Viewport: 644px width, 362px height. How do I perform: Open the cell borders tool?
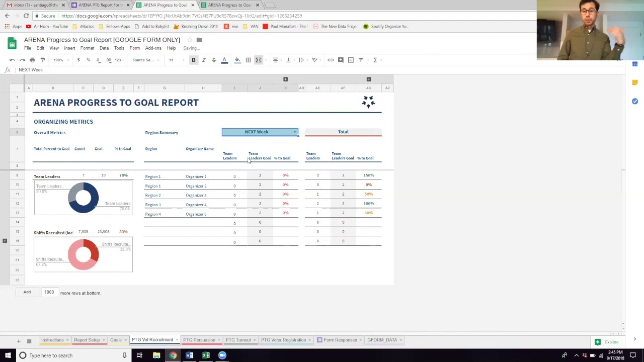coord(248,60)
